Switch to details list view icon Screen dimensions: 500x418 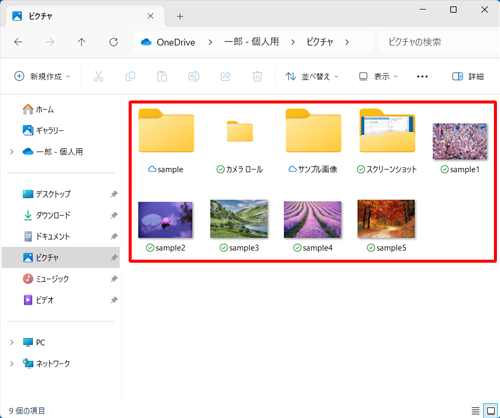click(x=476, y=411)
